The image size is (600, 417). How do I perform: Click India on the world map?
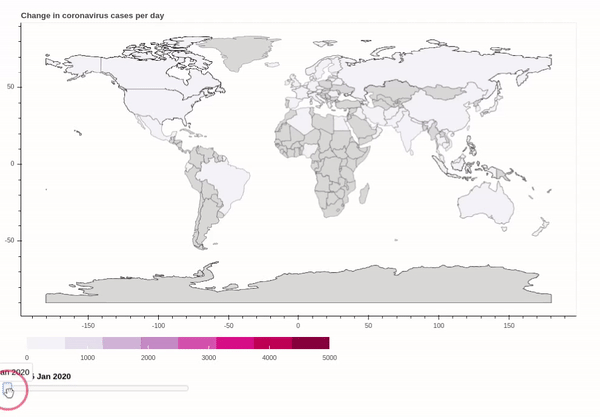point(408,132)
